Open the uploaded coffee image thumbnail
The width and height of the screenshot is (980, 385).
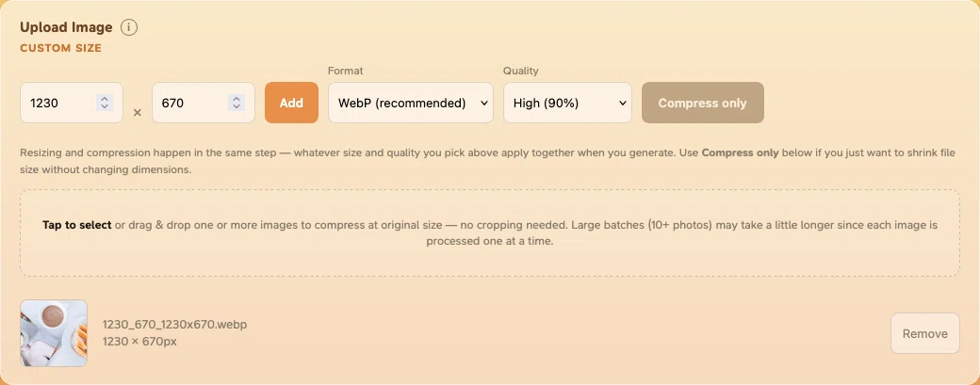click(x=54, y=333)
